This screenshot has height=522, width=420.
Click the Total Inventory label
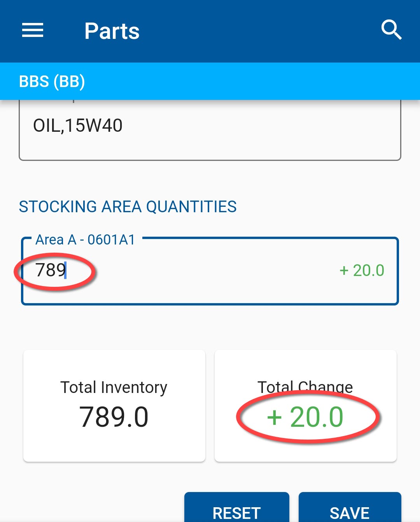point(114,387)
